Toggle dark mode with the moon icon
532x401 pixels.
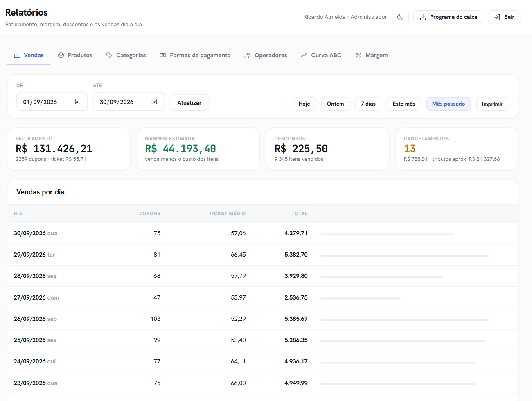(400, 17)
